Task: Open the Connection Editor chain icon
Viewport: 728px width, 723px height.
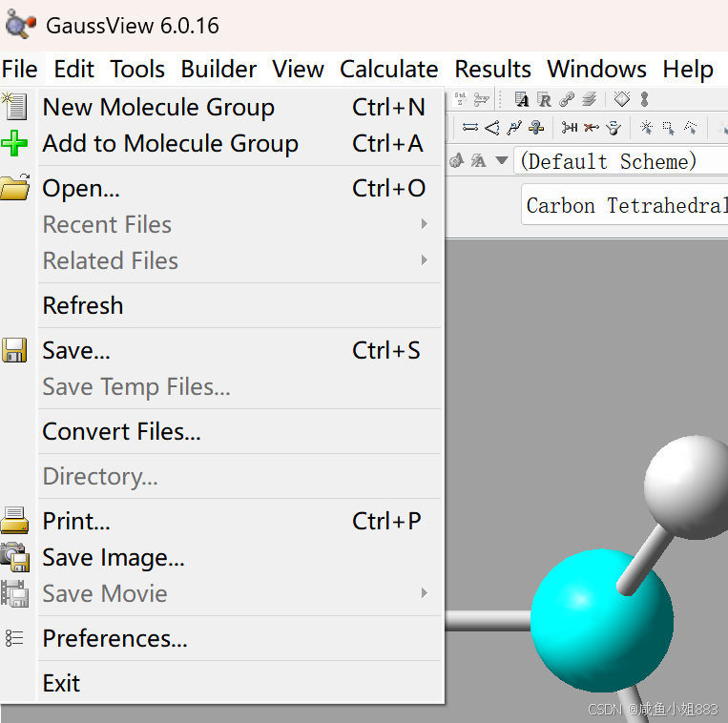Action: point(567,99)
